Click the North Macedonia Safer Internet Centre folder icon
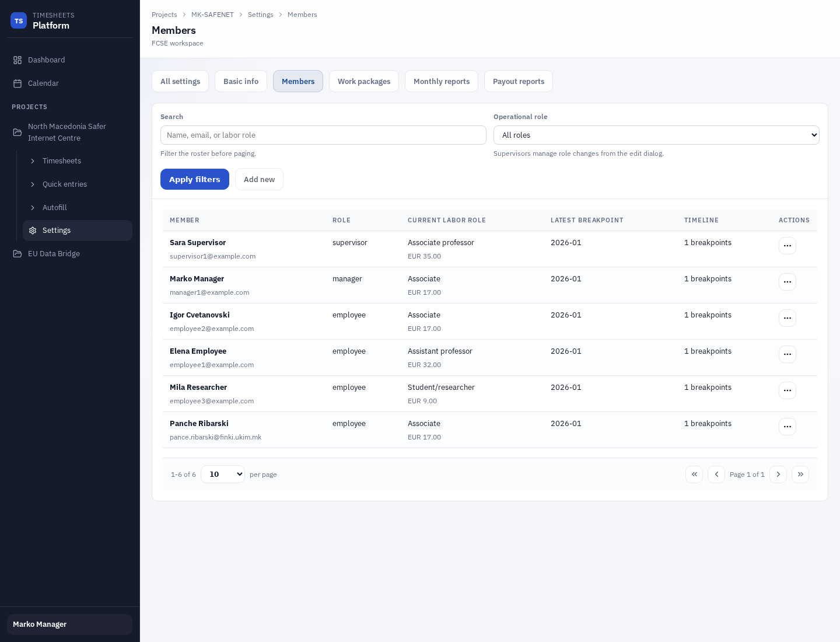Viewport: 840px width, 642px height. 17,132
